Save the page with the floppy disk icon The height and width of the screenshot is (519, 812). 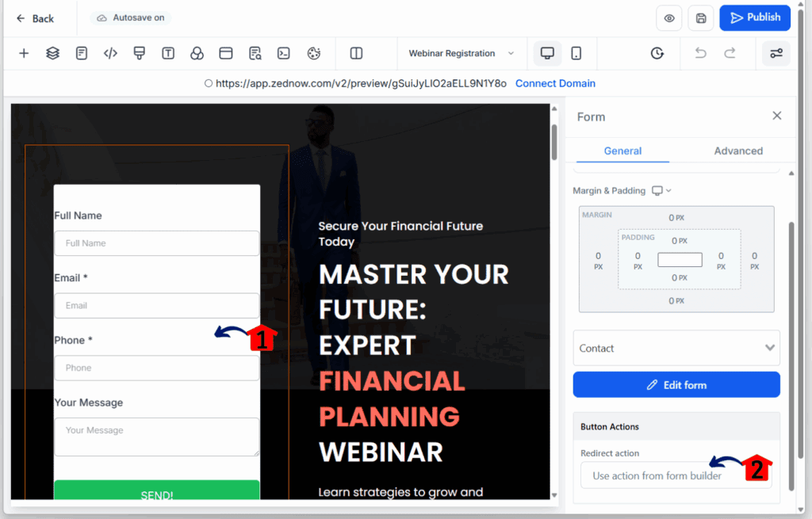coord(701,19)
